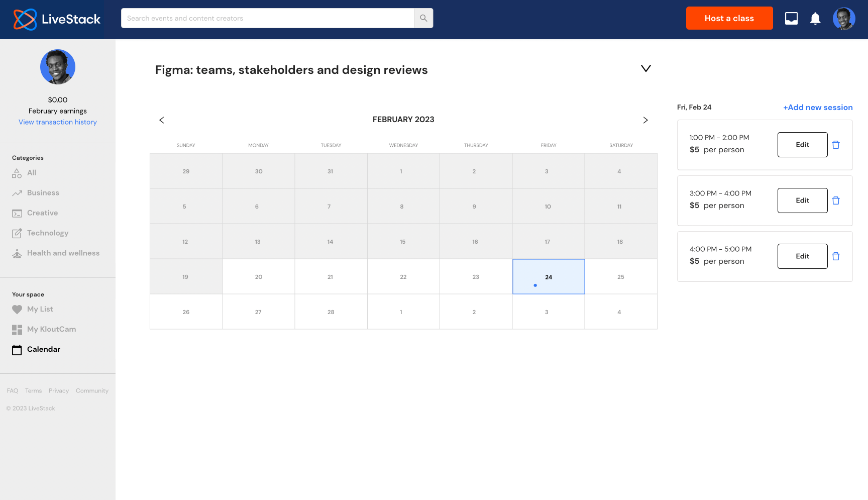This screenshot has height=500, width=868.
Task: Click the search magnifier button
Action: (423, 18)
